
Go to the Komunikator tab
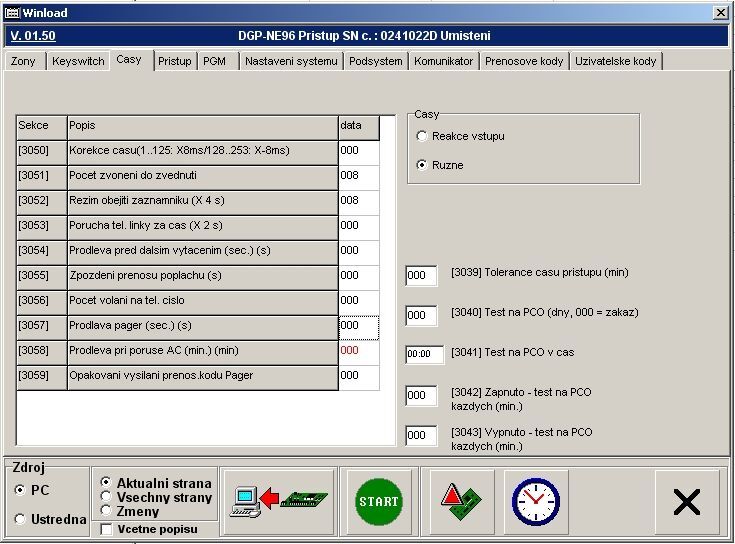click(443, 61)
